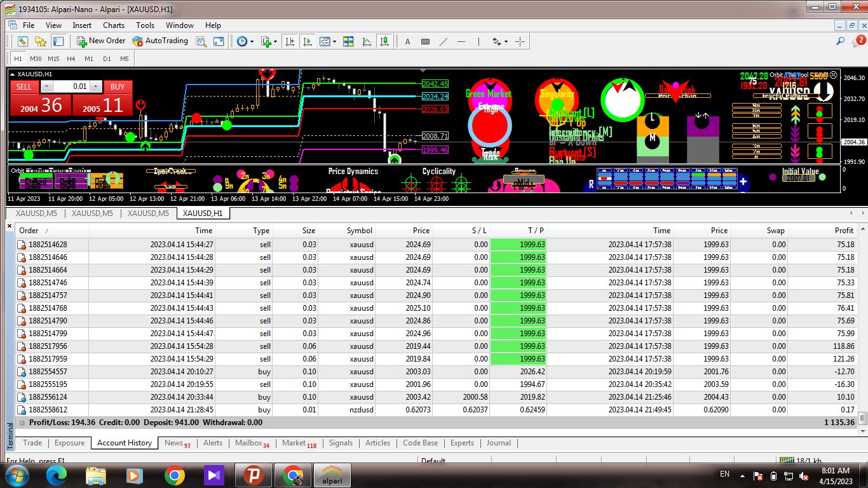The height and width of the screenshot is (488, 868).
Task: Activate the Crosshair cursor tool
Action: tap(520, 42)
